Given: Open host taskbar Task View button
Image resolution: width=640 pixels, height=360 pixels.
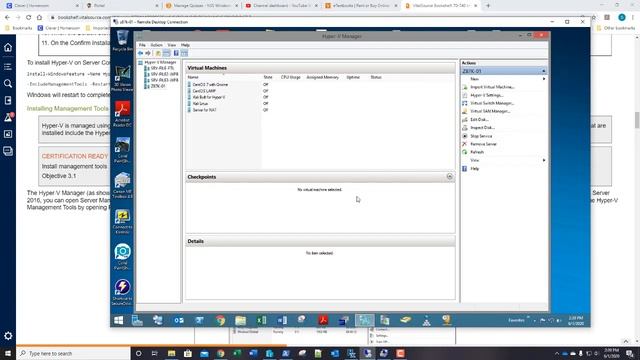Looking at the screenshot, I should [x=155, y=353].
